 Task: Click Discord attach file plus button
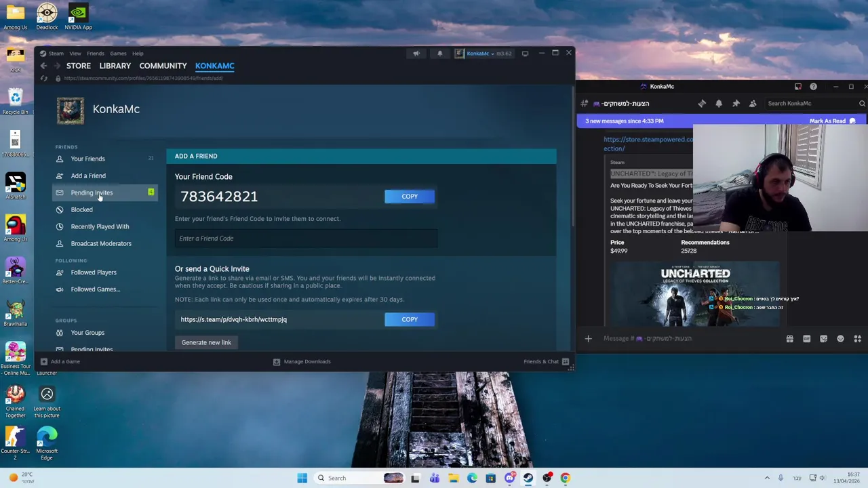tap(589, 338)
